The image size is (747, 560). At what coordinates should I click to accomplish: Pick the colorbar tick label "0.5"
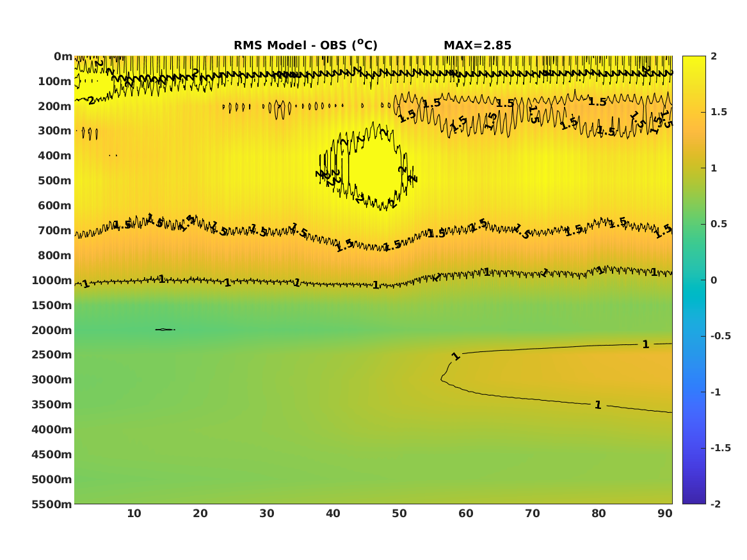(x=718, y=224)
